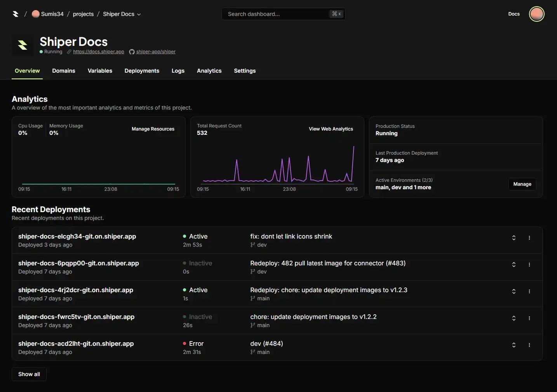
Task: Click View Web Analytics button
Action: coord(331,129)
